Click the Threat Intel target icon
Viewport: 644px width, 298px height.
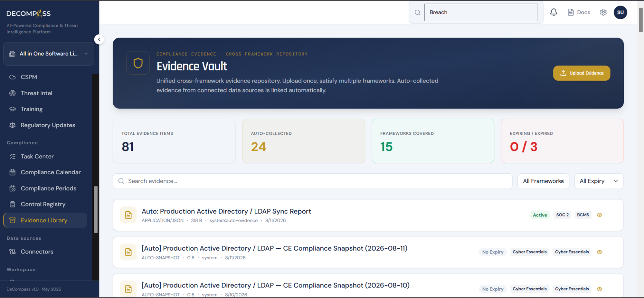(x=13, y=93)
